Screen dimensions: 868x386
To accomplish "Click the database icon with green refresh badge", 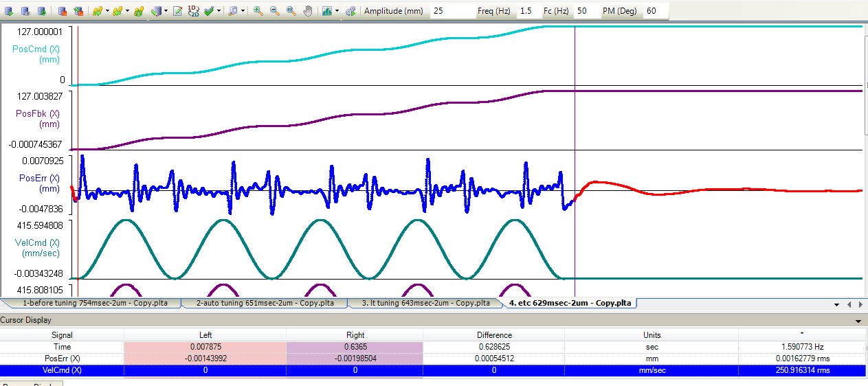I will tap(42, 11).
